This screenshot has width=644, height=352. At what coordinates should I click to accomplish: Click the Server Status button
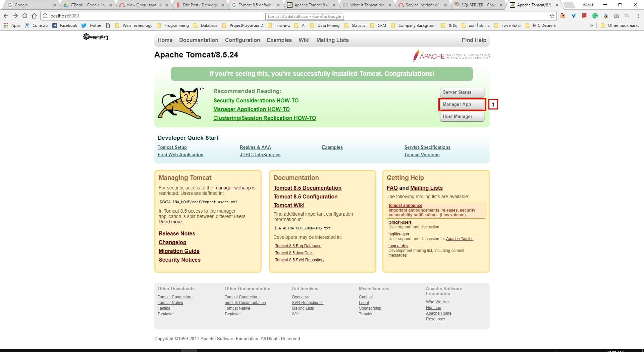click(462, 92)
